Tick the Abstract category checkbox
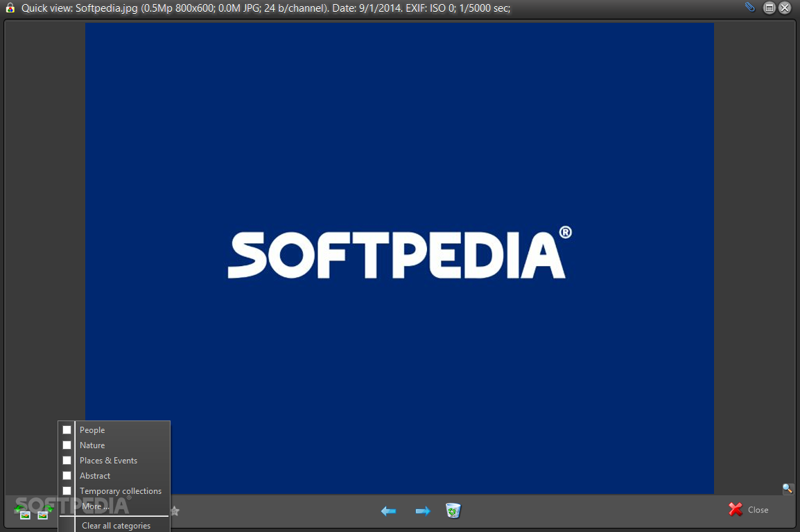800x532 pixels. (67, 476)
